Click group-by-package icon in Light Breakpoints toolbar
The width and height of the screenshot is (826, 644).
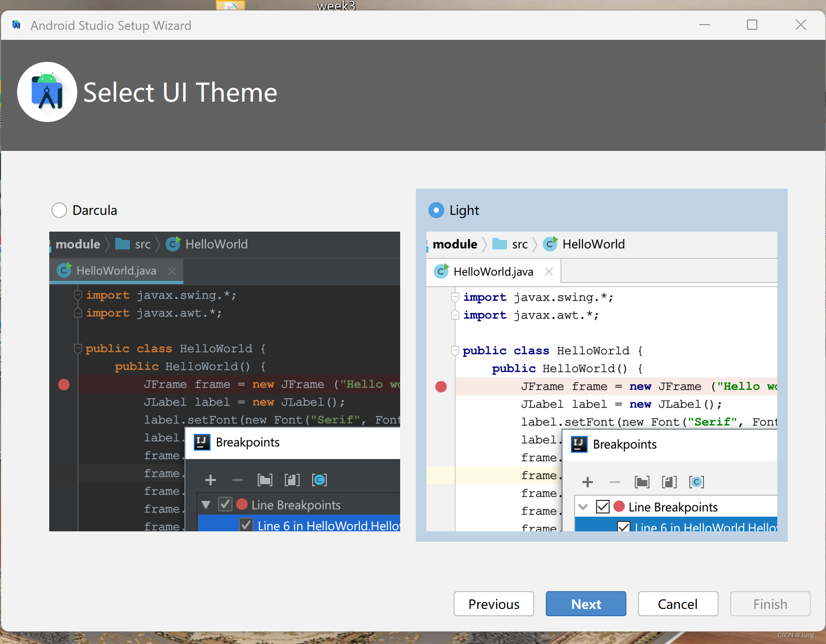[642, 482]
